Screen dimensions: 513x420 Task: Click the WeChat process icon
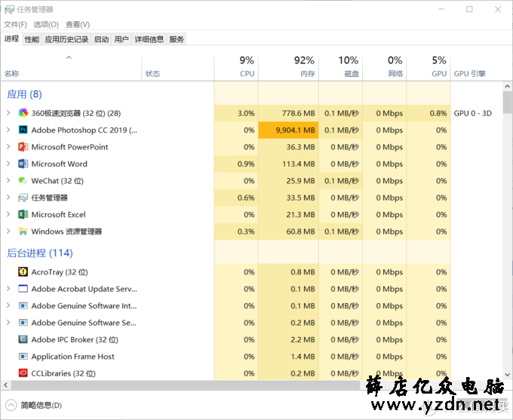[23, 180]
